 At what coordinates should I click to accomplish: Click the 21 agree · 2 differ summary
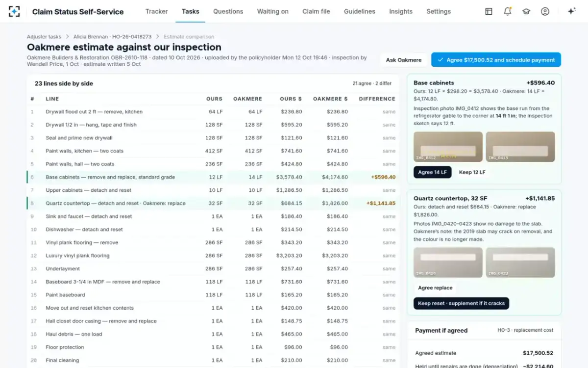click(372, 83)
